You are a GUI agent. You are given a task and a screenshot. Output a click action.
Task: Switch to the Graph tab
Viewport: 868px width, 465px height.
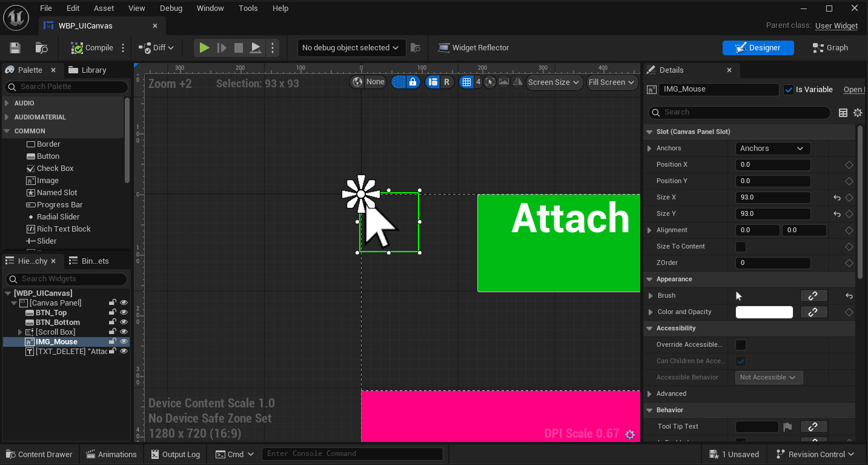click(830, 47)
